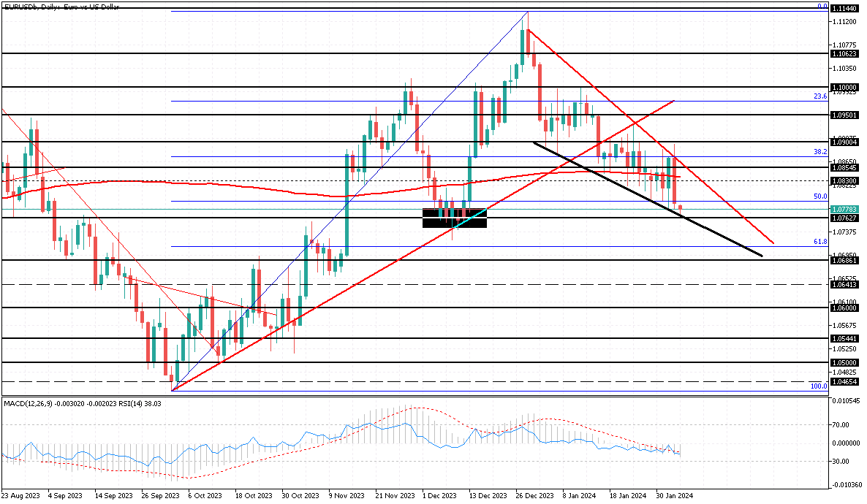Image resolution: width=867 pixels, height=504 pixels.
Task: Click the Fibonacci 38.2 level label
Action: click(820, 151)
